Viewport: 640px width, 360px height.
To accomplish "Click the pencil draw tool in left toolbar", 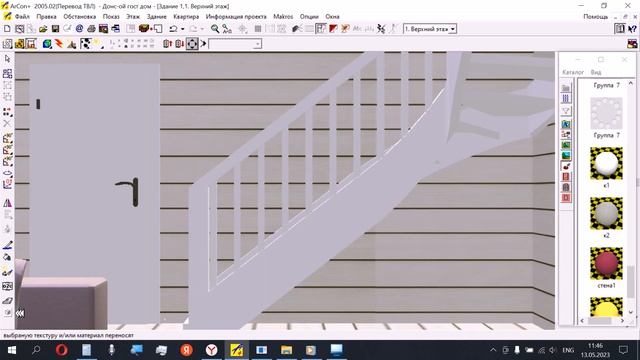I will (7, 245).
